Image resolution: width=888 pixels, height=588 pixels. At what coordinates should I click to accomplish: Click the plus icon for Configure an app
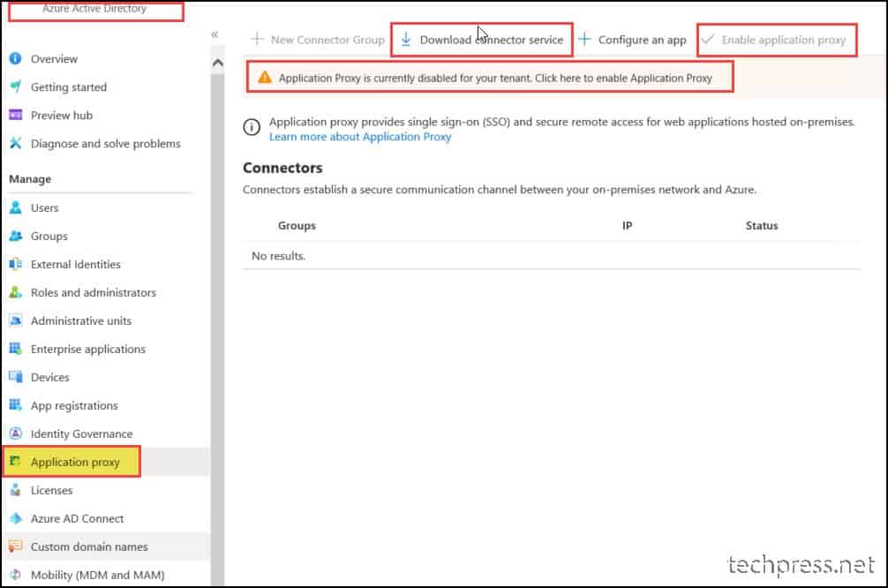[584, 39]
